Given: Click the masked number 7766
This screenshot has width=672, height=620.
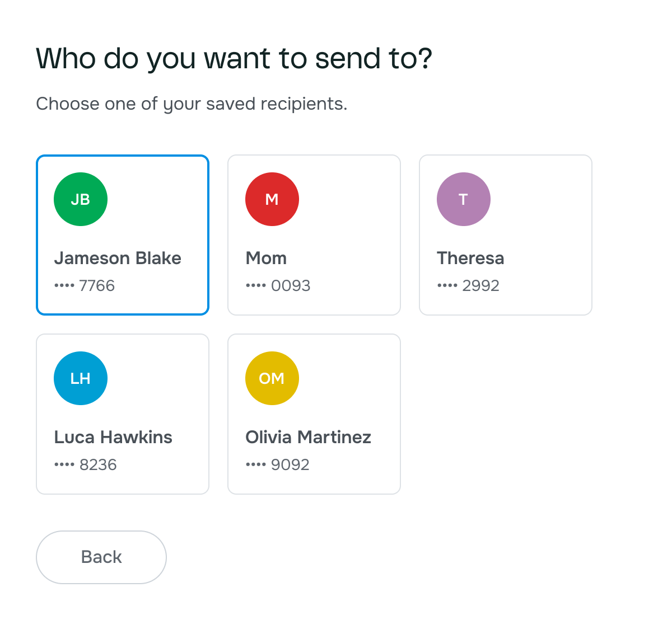Looking at the screenshot, I should pyautogui.click(x=84, y=285).
